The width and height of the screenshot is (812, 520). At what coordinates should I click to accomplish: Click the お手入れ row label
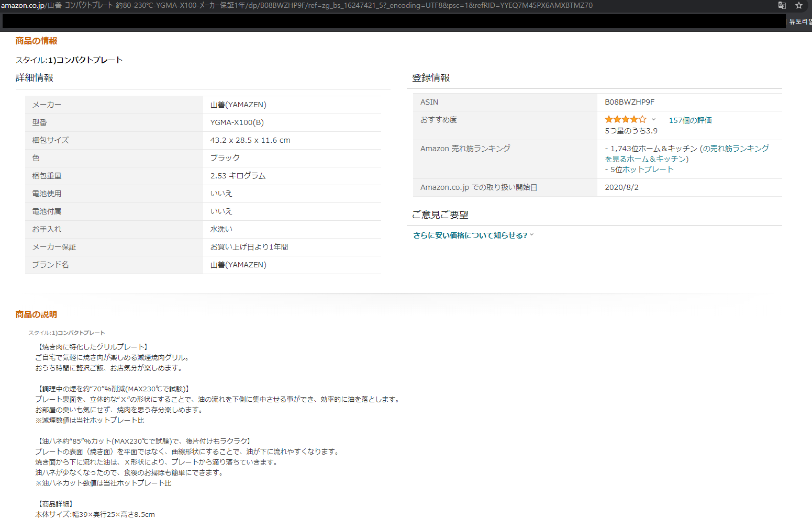[47, 229]
